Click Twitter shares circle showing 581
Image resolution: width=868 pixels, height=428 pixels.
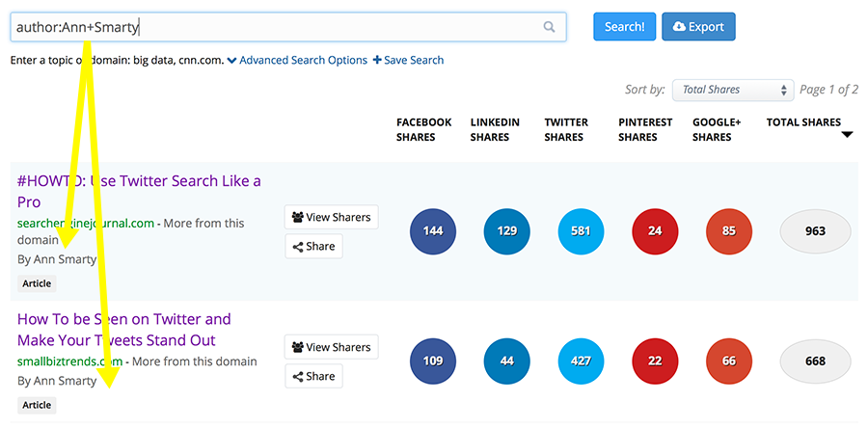[x=582, y=231]
